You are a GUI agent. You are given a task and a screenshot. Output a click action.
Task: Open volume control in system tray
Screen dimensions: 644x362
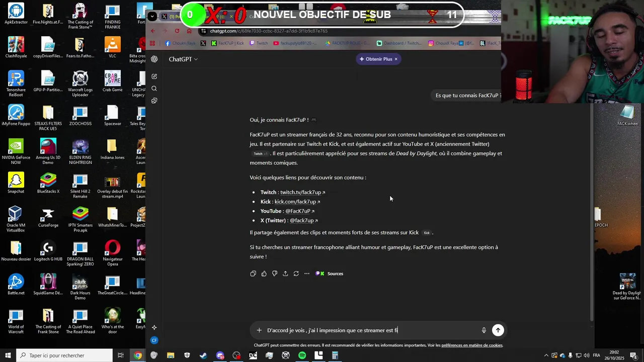[x=587, y=355]
